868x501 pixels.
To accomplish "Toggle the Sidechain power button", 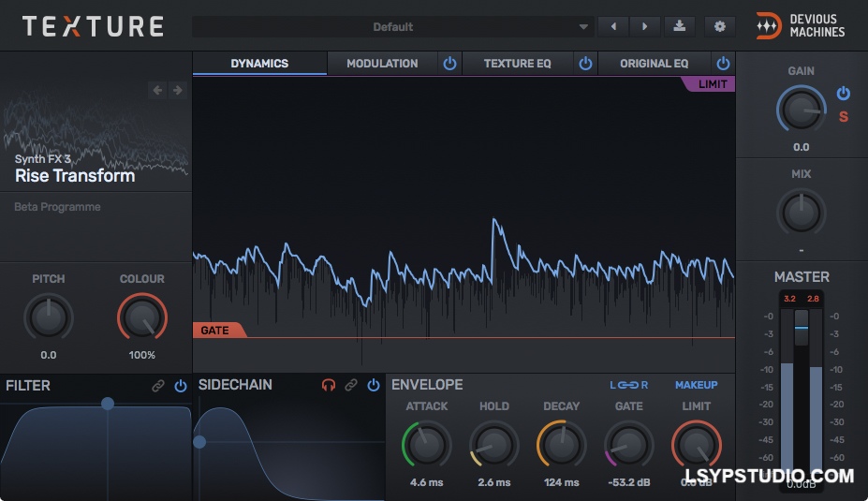I will [x=374, y=385].
